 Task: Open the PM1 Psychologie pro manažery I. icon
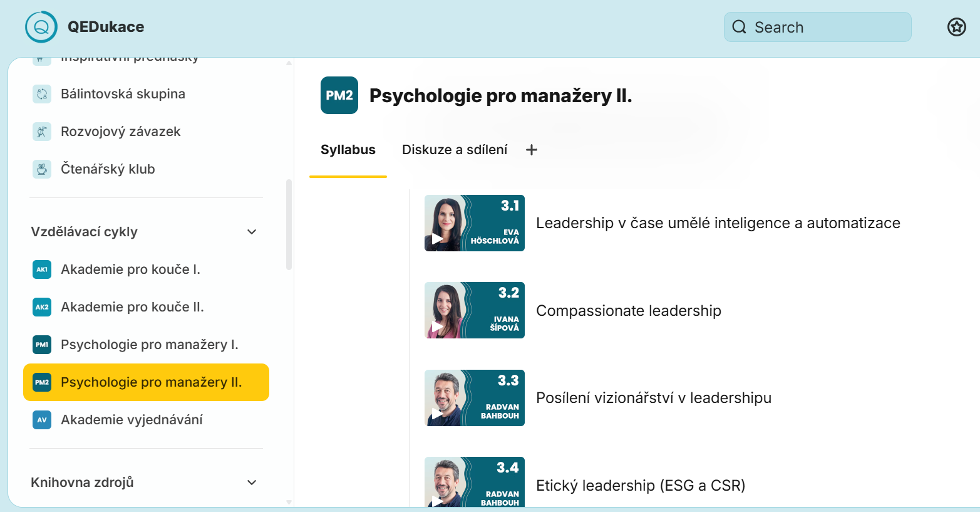coord(41,344)
